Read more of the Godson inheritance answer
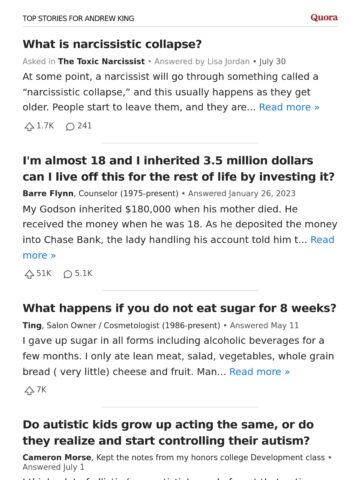This screenshot has height=480, width=360. 322,240
